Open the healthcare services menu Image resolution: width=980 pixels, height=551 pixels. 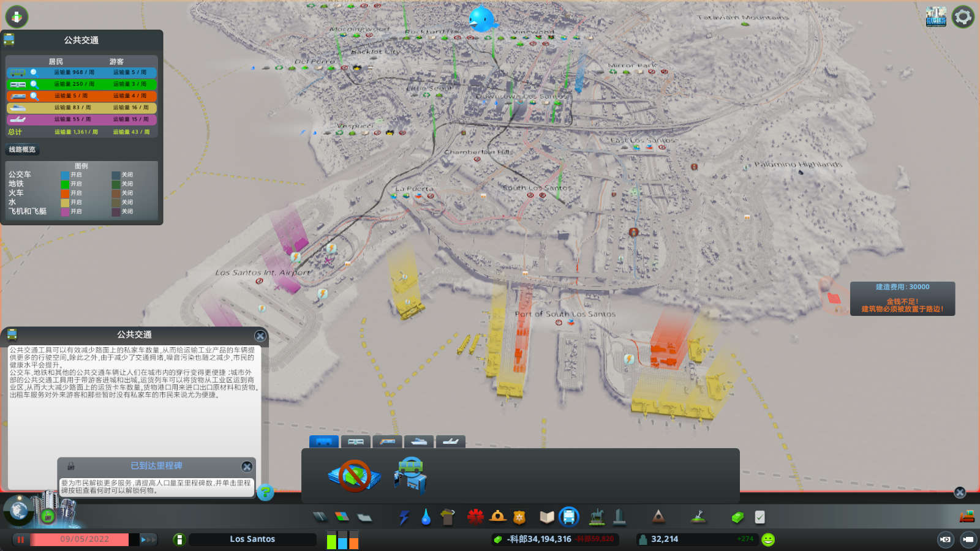pyautogui.click(x=475, y=517)
